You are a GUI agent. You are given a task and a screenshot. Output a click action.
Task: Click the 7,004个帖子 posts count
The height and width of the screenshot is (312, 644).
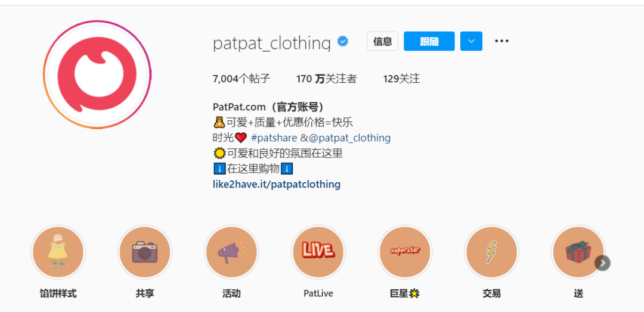click(x=241, y=79)
